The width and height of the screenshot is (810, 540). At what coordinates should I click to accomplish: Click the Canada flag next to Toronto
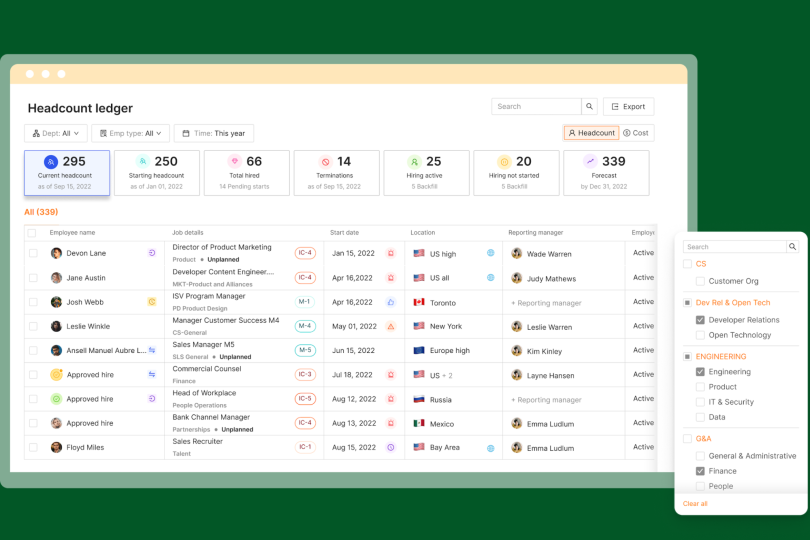(419, 302)
